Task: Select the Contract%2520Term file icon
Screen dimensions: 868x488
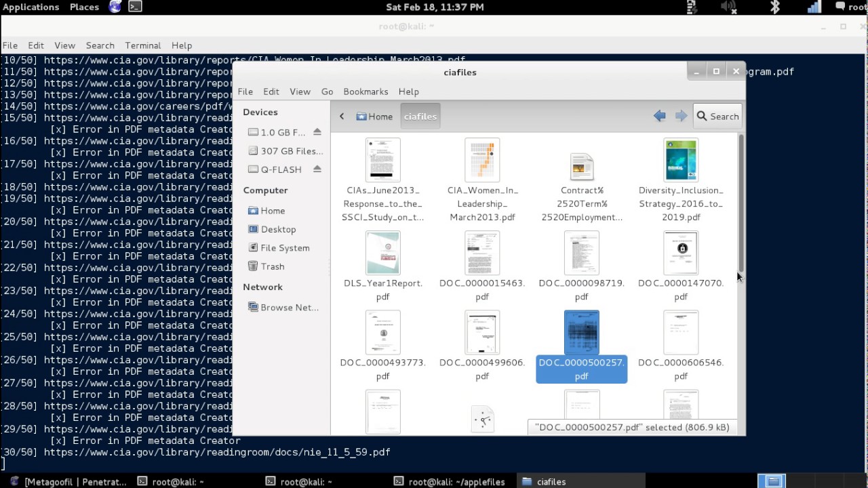Action: pyautogui.click(x=582, y=167)
